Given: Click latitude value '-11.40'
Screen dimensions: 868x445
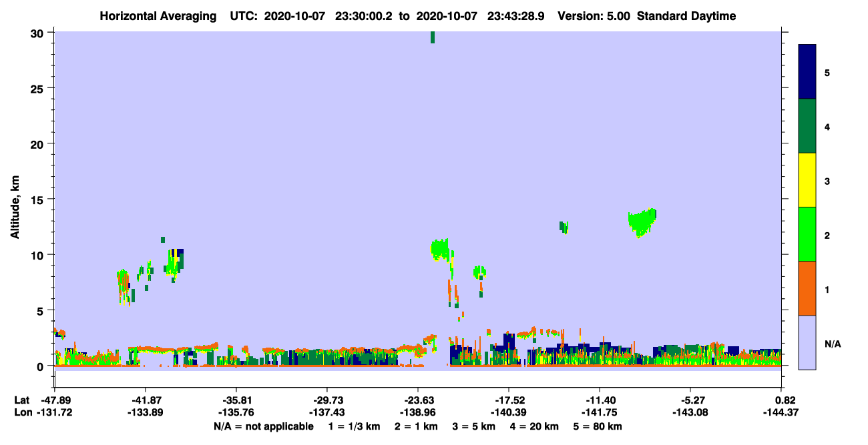Looking at the screenshot, I should (600, 400).
